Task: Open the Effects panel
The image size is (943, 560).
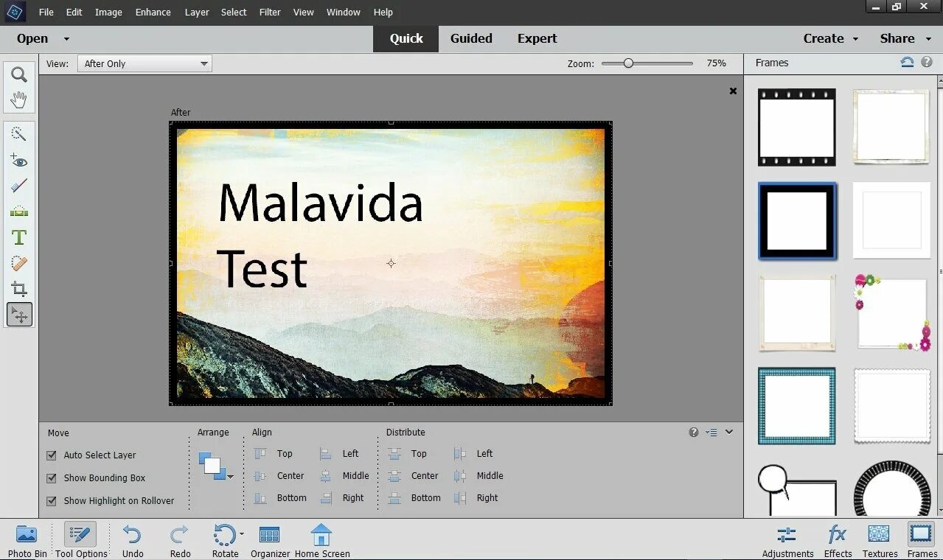Action: (x=838, y=540)
